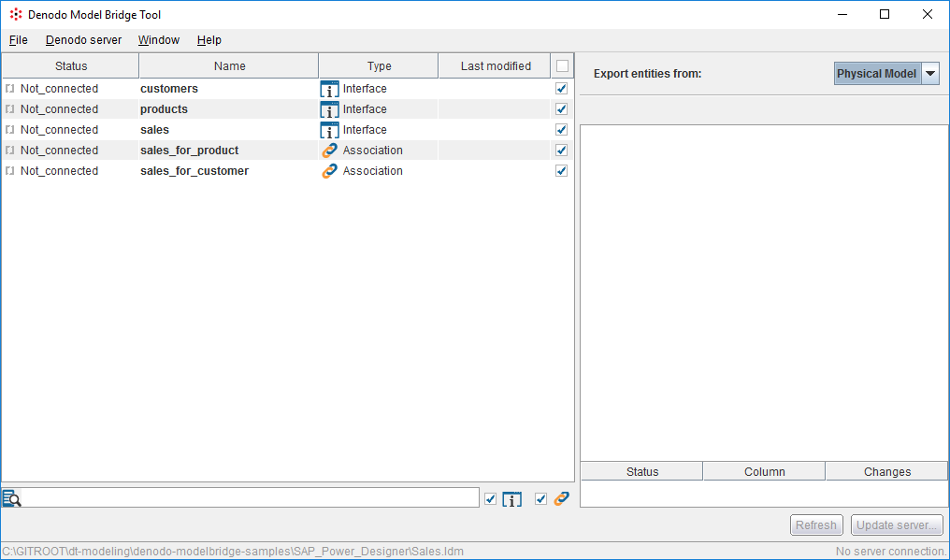The height and width of the screenshot is (560, 950).
Task: Click the Interface filter icon at the bottom
Action: click(x=512, y=499)
